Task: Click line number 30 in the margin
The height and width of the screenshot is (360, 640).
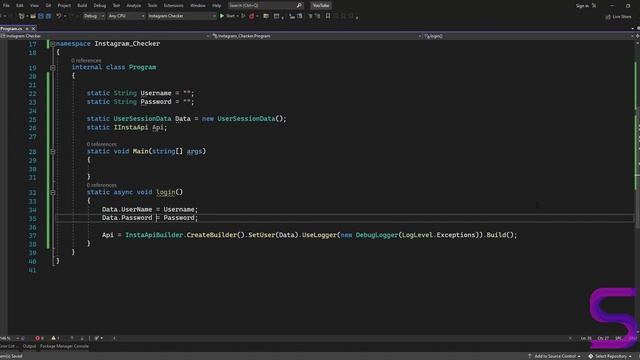Action: point(32,169)
